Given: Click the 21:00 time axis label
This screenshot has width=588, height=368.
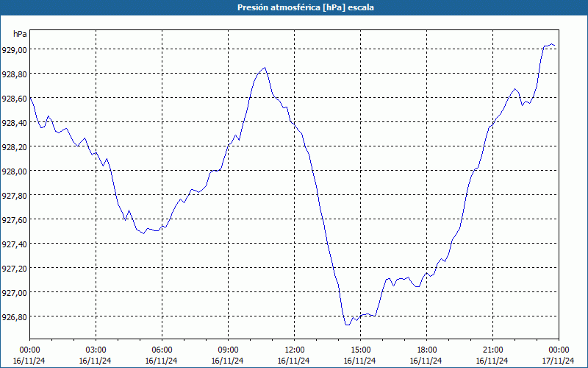Looking at the screenshot, I should click(x=492, y=350).
